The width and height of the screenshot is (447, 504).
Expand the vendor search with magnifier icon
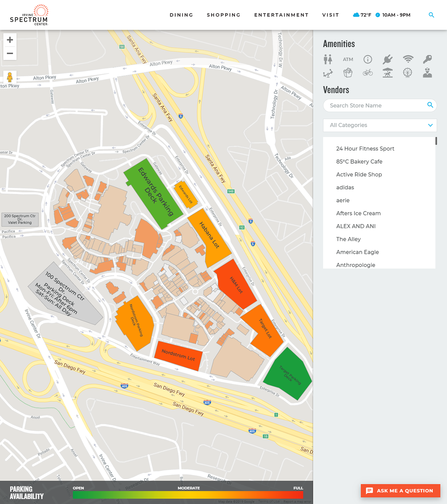429,105
